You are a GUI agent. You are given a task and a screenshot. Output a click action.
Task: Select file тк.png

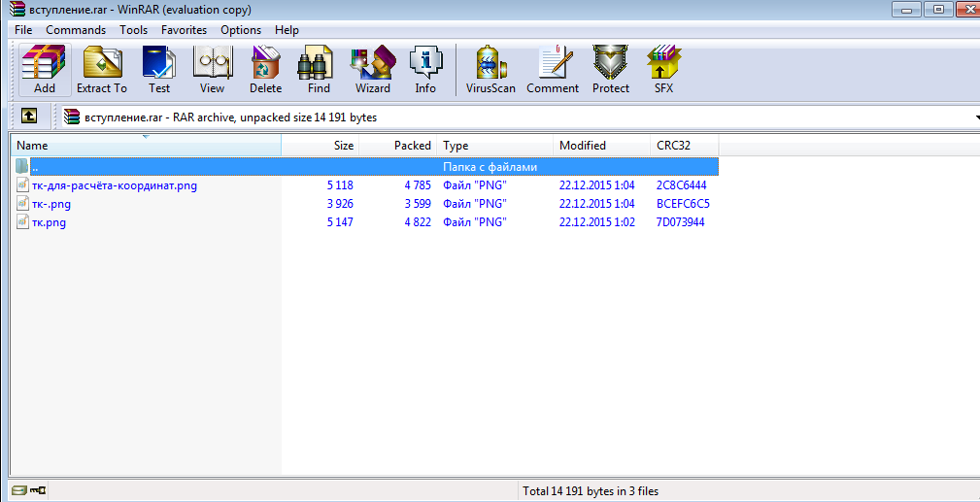(x=49, y=222)
